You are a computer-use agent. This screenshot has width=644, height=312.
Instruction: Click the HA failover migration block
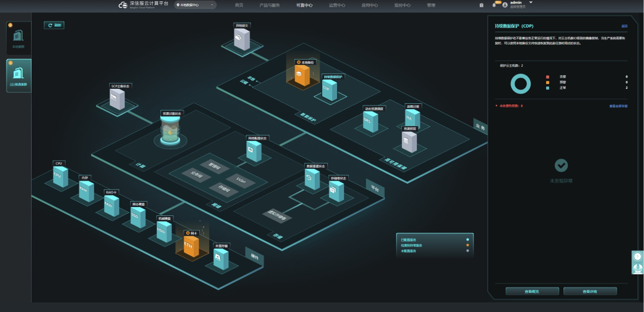[x=413, y=119]
